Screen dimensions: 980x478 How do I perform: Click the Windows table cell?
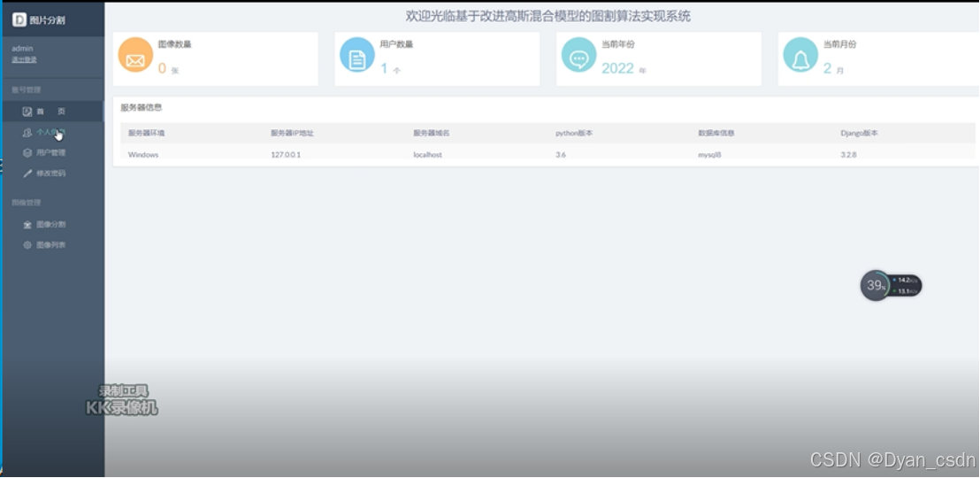(143, 155)
